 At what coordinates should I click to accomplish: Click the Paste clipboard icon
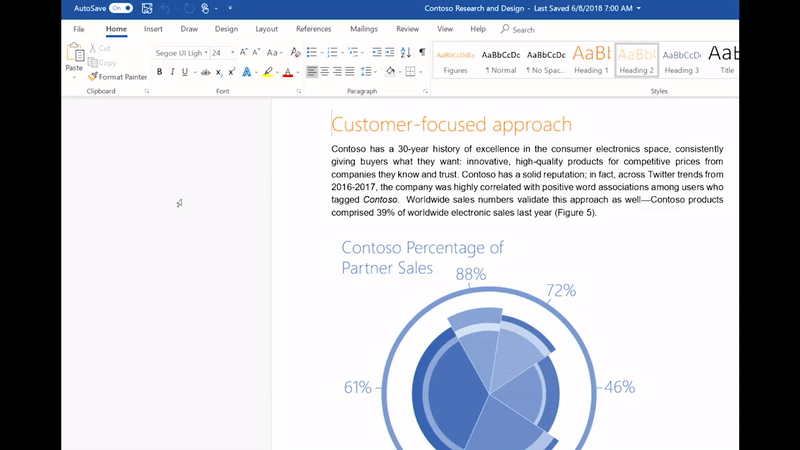pyautogui.click(x=74, y=52)
